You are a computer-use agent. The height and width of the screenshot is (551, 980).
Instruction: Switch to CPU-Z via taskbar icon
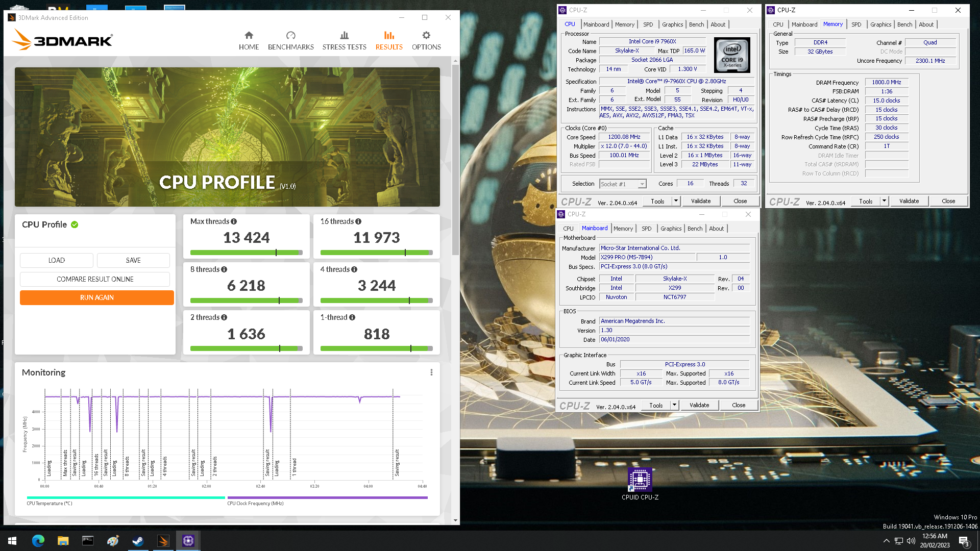click(x=188, y=541)
